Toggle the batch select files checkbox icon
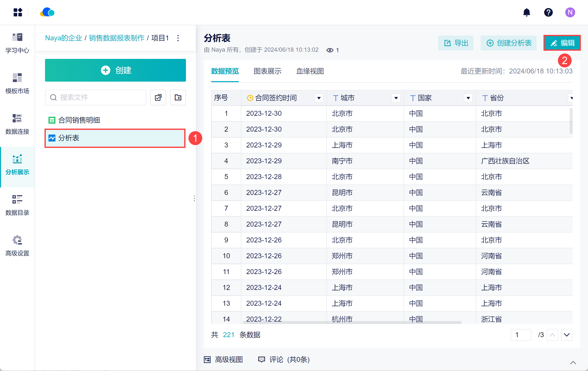The image size is (588, 371). [158, 97]
